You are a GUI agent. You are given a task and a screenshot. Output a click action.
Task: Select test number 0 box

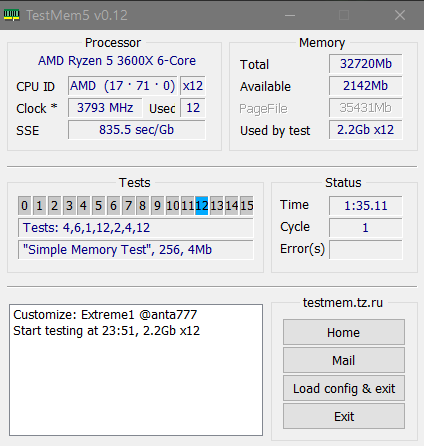[24, 206]
